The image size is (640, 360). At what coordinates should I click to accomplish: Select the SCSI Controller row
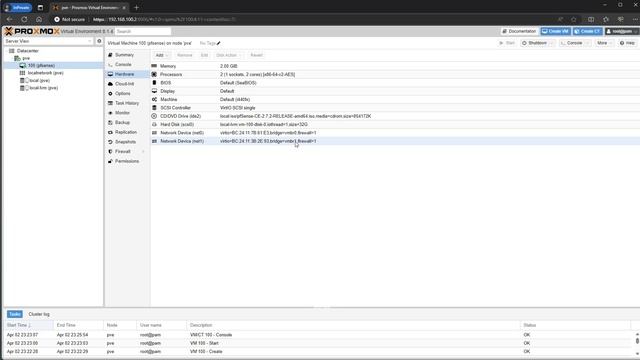395,108
